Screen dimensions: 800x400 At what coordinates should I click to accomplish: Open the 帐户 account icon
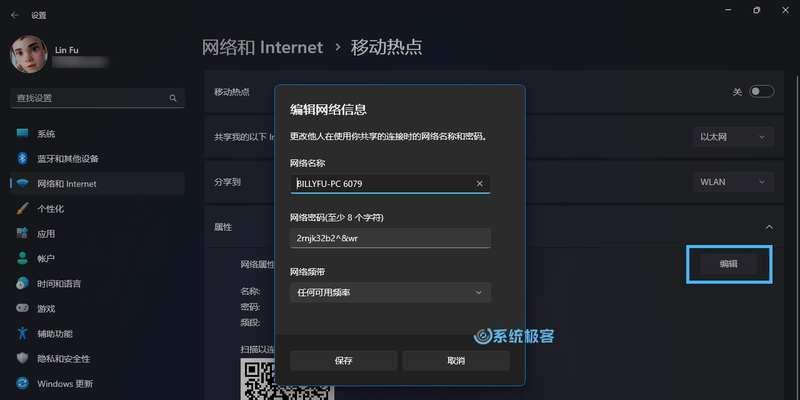pos(22,259)
